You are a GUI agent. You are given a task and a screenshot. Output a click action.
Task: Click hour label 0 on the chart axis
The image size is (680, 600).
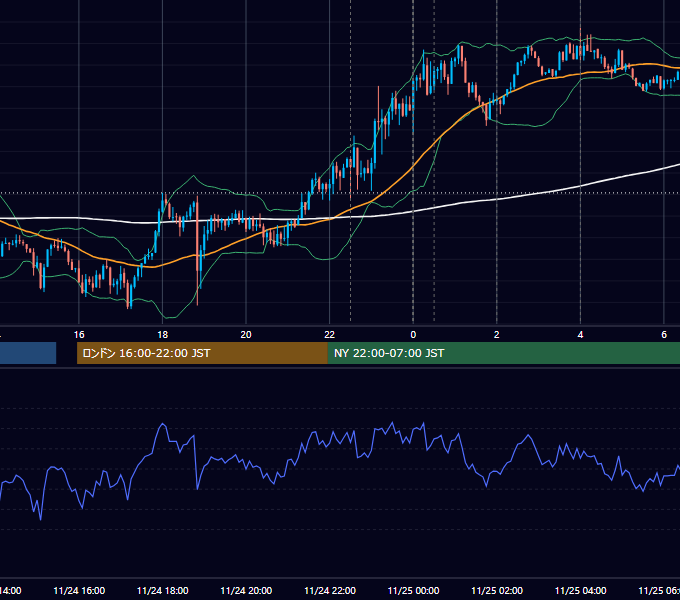point(413,335)
